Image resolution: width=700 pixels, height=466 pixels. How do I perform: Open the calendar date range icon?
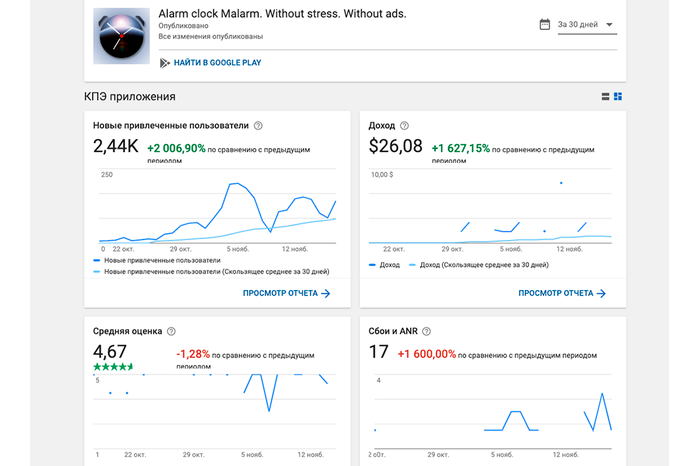click(545, 24)
